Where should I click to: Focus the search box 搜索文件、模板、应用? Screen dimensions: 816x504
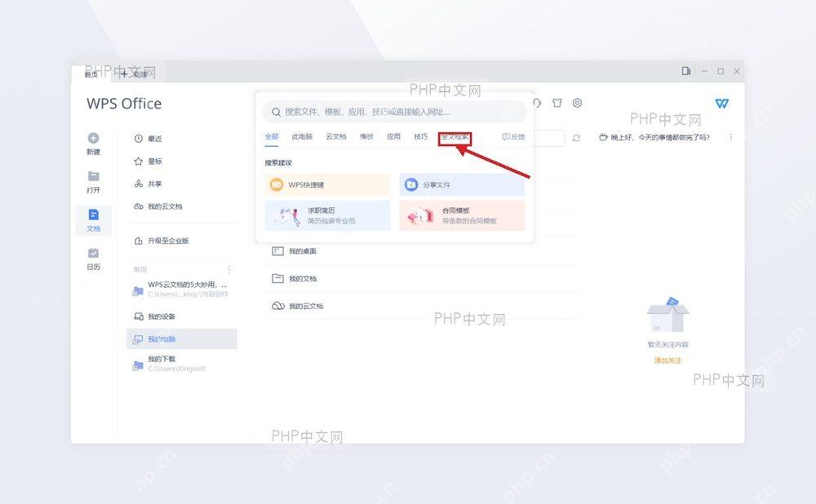[394, 112]
